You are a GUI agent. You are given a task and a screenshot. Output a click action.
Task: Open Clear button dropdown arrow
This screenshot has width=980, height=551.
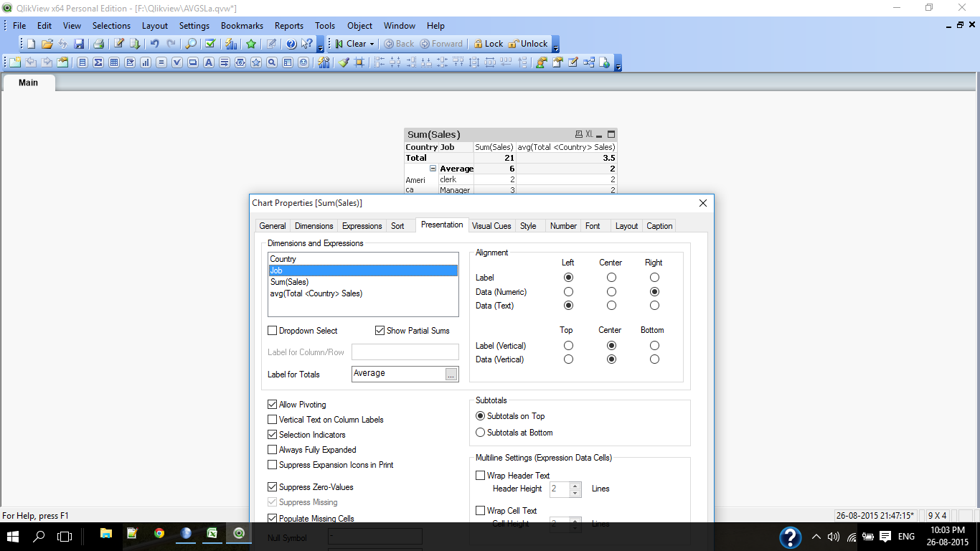tap(372, 44)
